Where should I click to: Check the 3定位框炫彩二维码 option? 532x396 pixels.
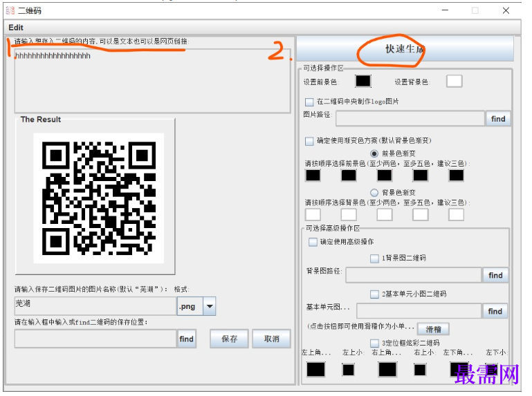pos(374,343)
